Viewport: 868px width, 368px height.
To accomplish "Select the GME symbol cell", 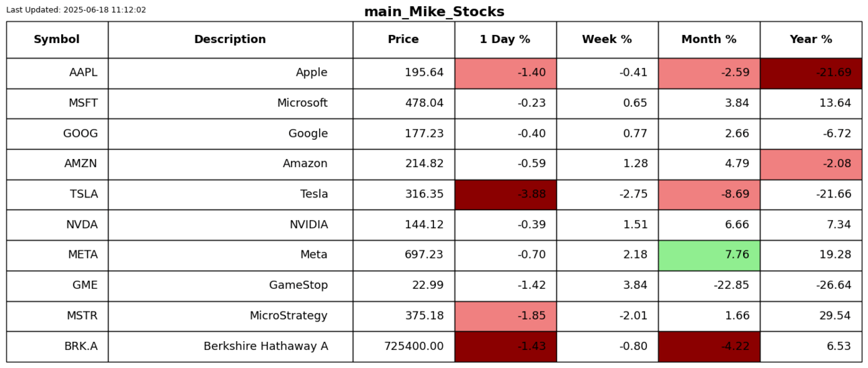I will tap(57, 285).
